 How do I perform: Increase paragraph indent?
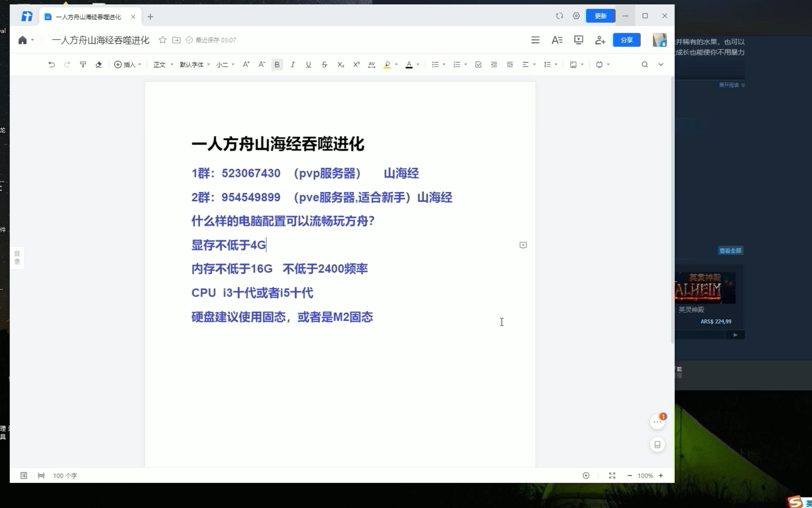tap(510, 65)
